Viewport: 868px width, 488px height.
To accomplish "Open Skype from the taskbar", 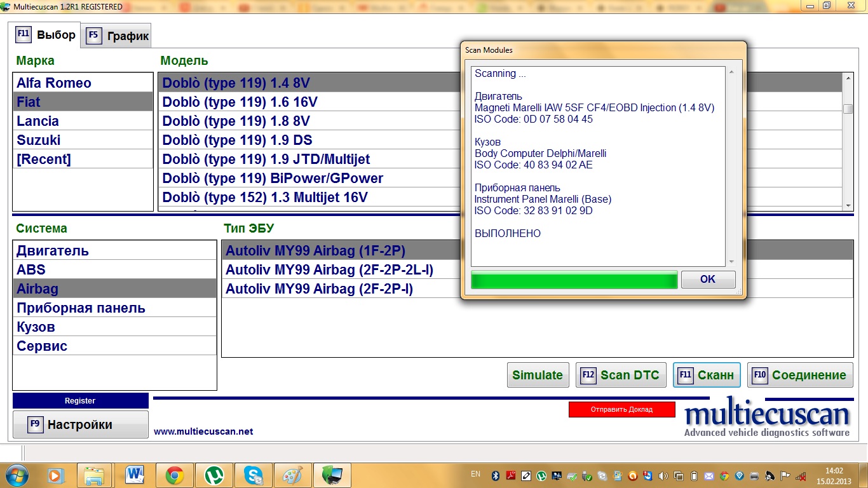I will [254, 475].
